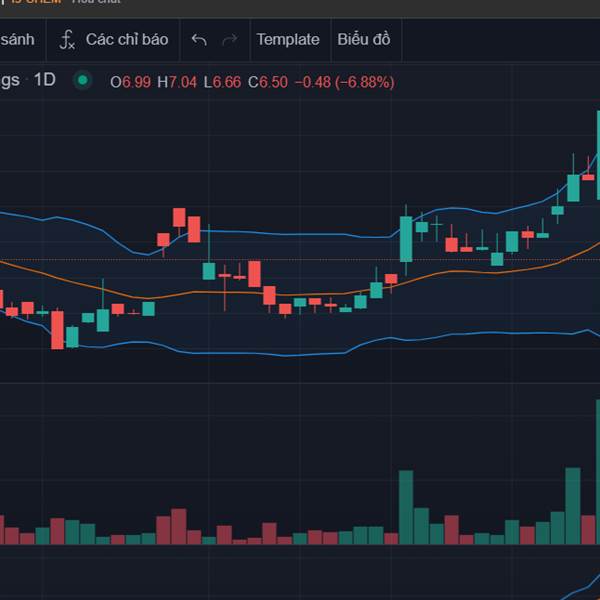The width and height of the screenshot is (600, 600).
Task: Open the Biểu đồ menu
Action: (x=363, y=40)
